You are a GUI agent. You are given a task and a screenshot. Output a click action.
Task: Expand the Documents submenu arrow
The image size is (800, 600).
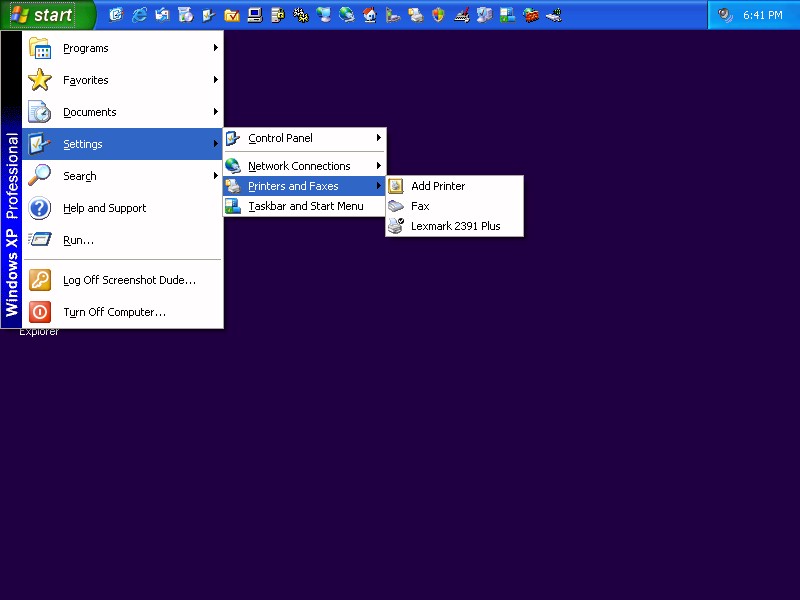tap(215, 112)
